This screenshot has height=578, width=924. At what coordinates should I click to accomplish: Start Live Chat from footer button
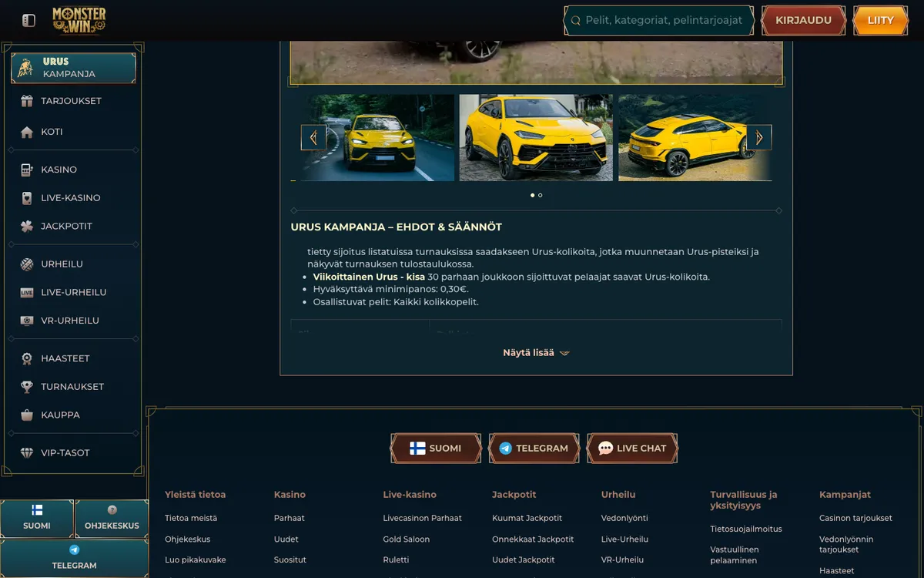pyautogui.click(x=632, y=448)
